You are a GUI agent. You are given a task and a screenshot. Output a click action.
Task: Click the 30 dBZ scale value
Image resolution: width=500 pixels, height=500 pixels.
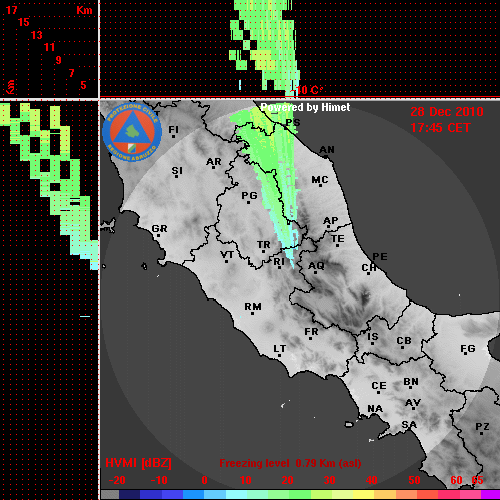[x=329, y=480]
